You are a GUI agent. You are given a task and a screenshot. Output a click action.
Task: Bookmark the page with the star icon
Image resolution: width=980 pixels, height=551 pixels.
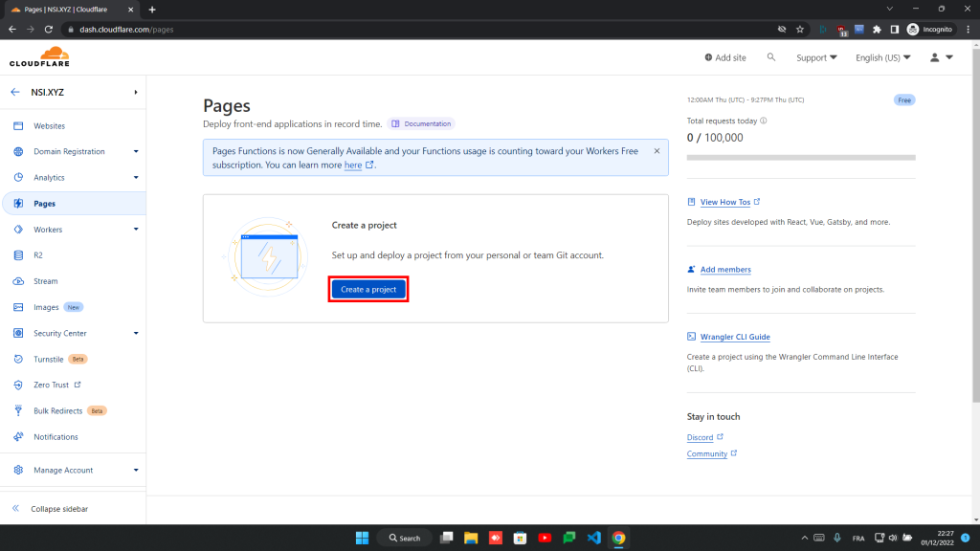(800, 30)
